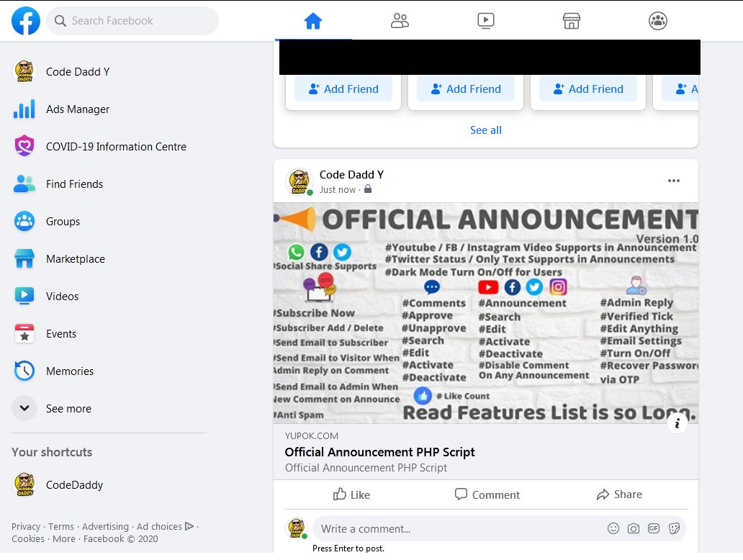Insert an emoji in comment
This screenshot has width=743, height=560.
coord(613,528)
